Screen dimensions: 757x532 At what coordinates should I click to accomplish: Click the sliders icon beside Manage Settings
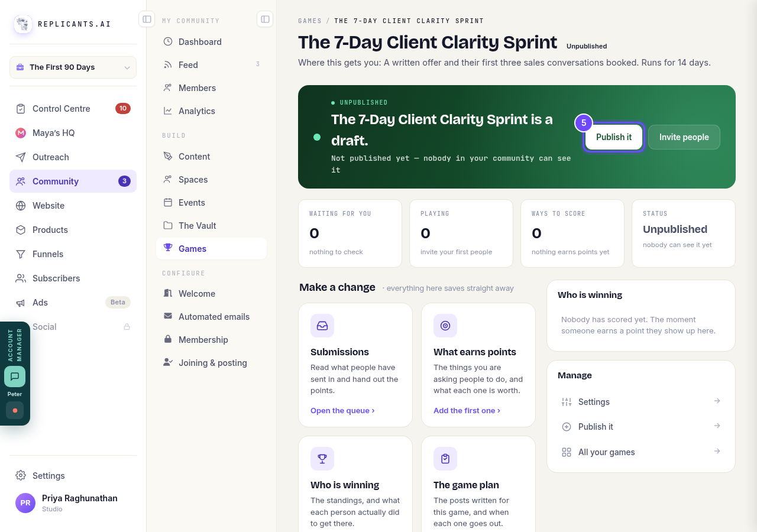click(x=567, y=402)
